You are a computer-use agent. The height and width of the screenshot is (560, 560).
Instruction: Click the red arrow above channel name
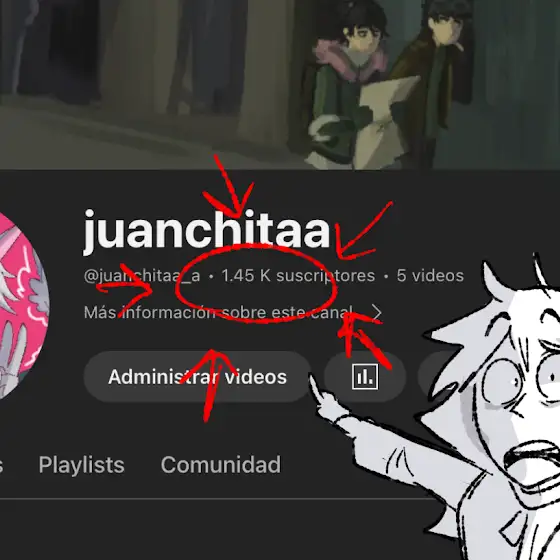point(230,188)
